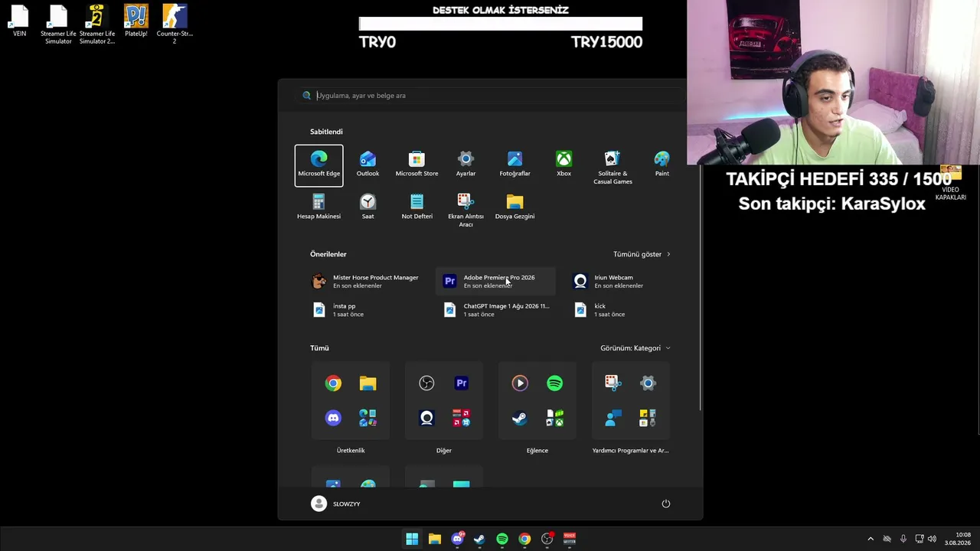The height and width of the screenshot is (551, 980).
Task: Launch the Saat clock app
Action: pos(367,207)
